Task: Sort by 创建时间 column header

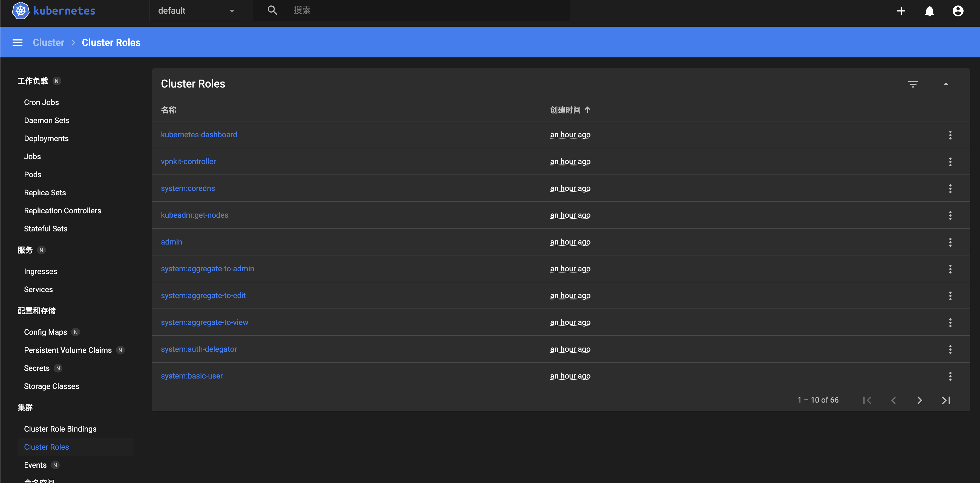Action: [x=570, y=110]
